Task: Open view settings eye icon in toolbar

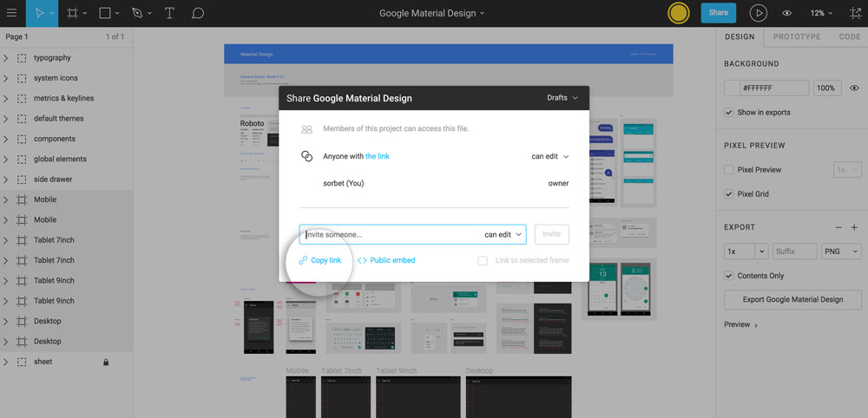Action: click(786, 13)
